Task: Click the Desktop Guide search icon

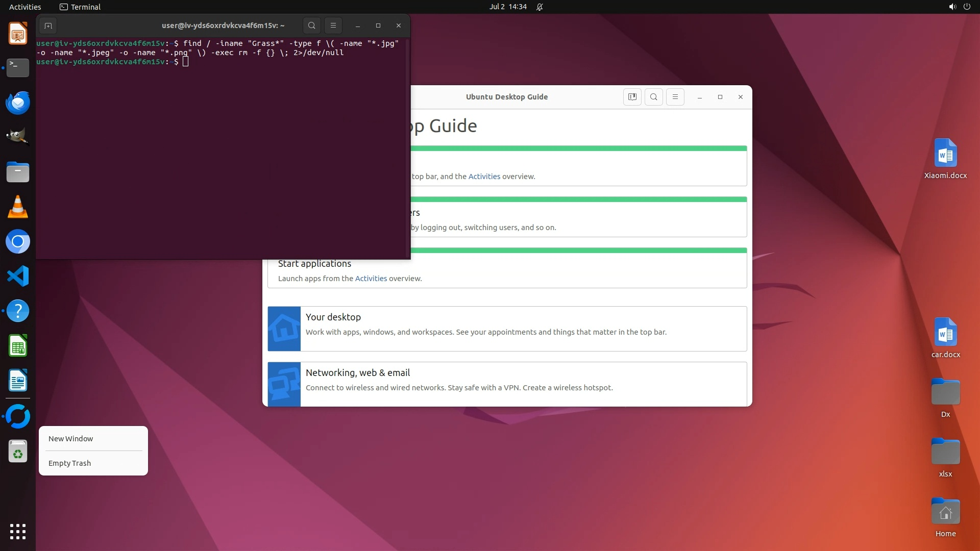Action: click(x=654, y=97)
